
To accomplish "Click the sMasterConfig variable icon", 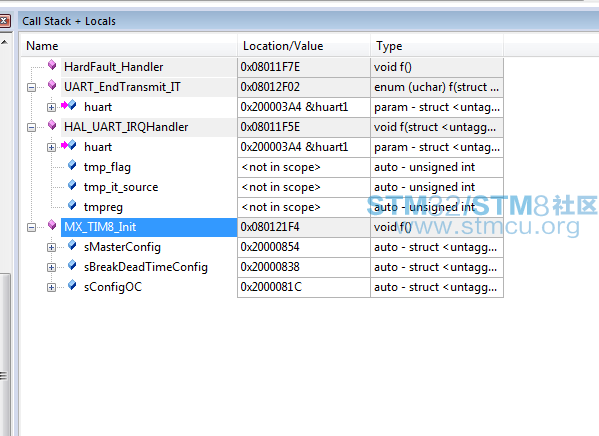I will click(72, 245).
